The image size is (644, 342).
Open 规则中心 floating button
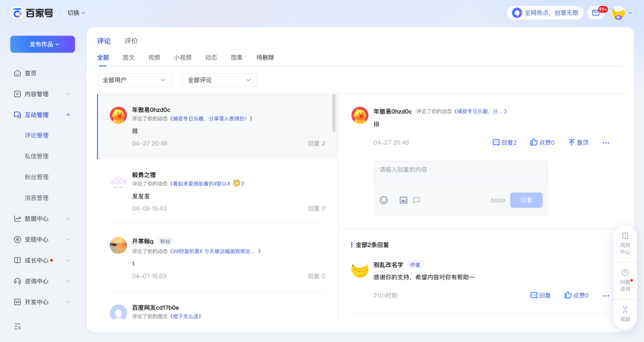click(x=625, y=244)
